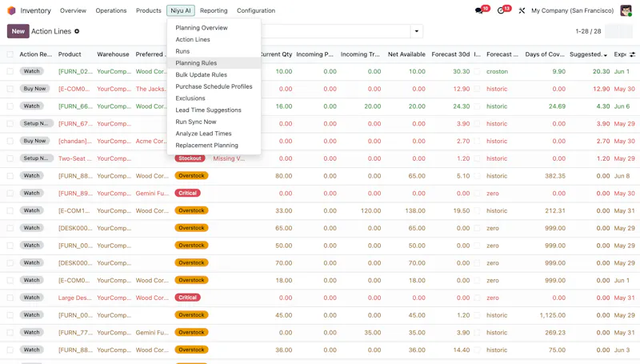Toggle the search options dropdown arrow
Screen dimensions: 640x364
416,31
